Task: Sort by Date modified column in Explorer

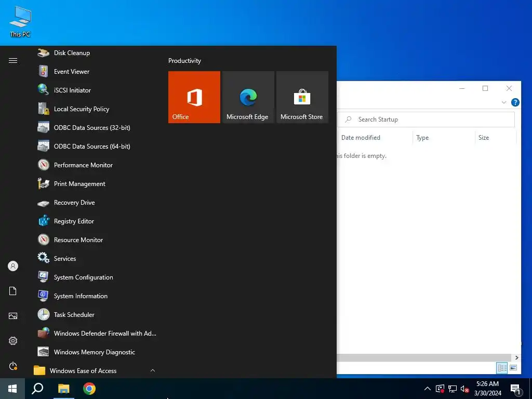Action: tap(375, 137)
